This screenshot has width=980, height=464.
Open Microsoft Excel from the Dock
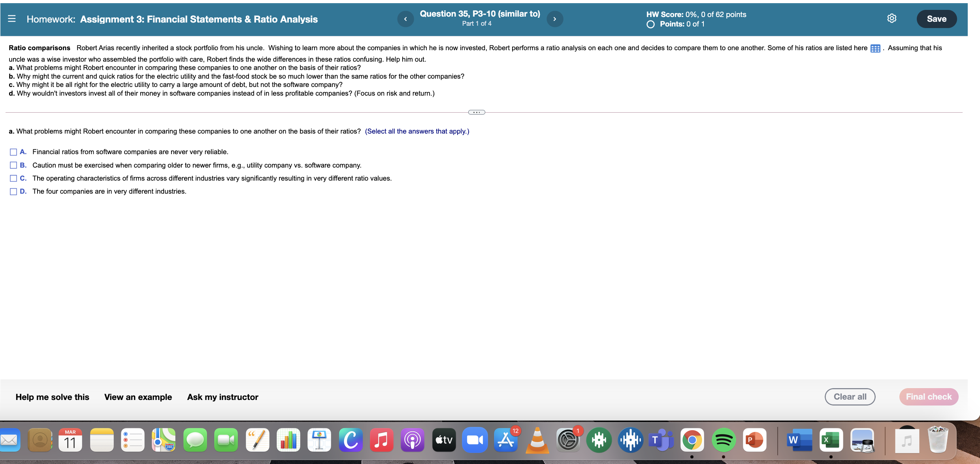point(831,439)
